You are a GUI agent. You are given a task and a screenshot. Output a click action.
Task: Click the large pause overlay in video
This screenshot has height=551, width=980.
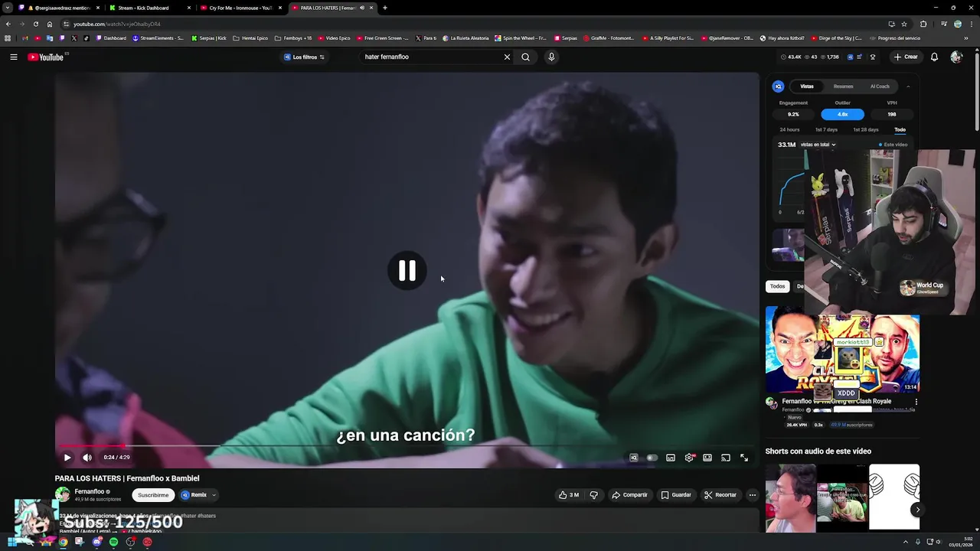point(407,270)
